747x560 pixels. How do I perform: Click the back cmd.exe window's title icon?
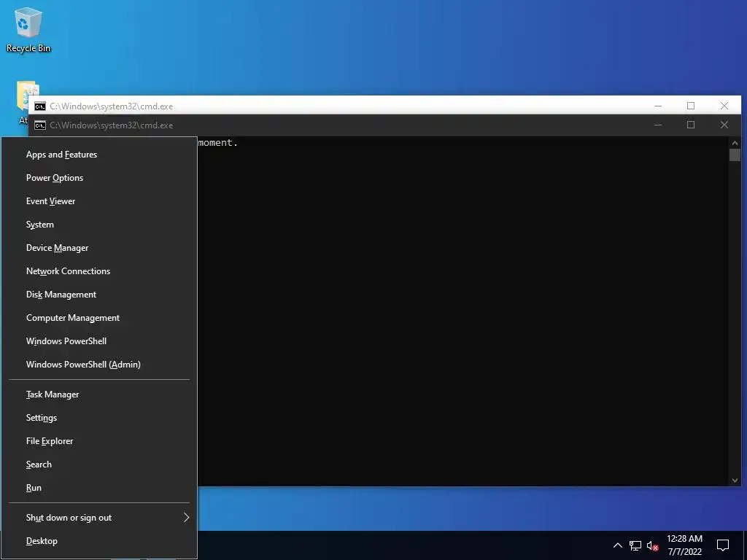40,106
